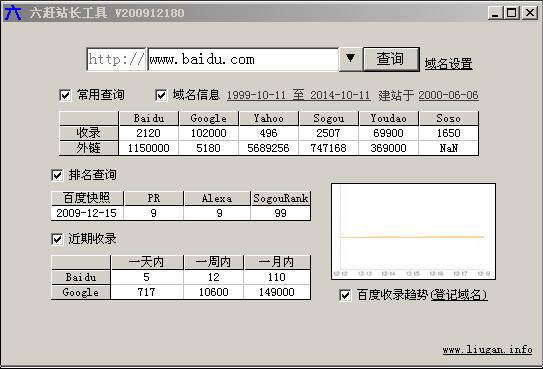This screenshot has width=543, height=369.
Task: Click the snapshot date 2009-12-15
Action: pyautogui.click(x=87, y=213)
